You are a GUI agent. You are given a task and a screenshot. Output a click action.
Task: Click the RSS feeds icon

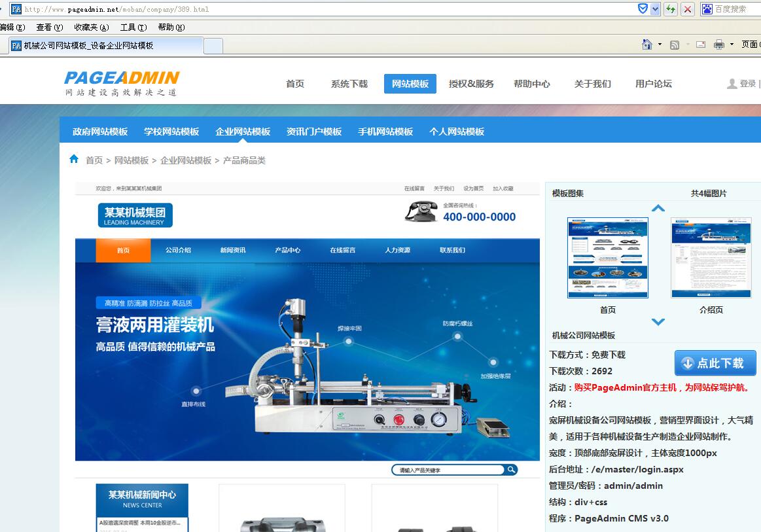(675, 44)
